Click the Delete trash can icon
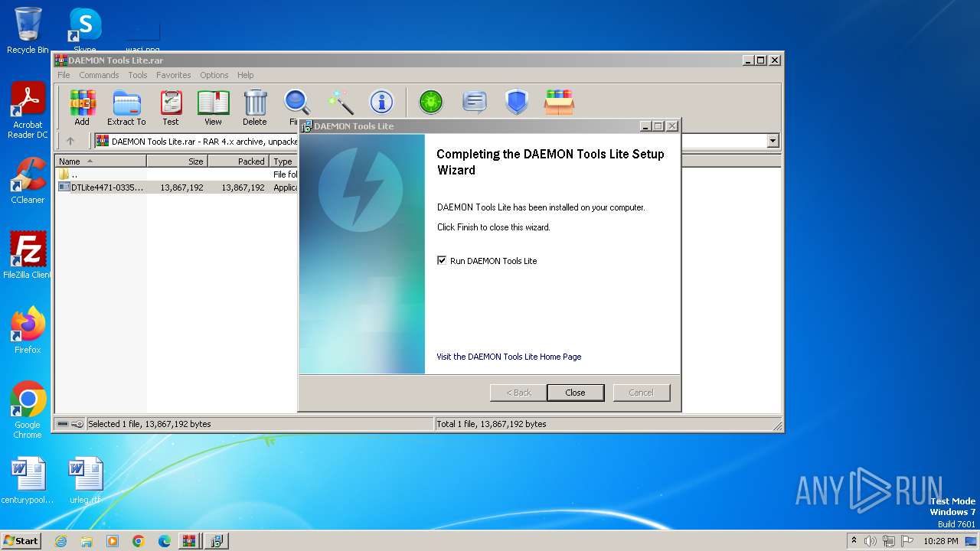 tap(255, 107)
